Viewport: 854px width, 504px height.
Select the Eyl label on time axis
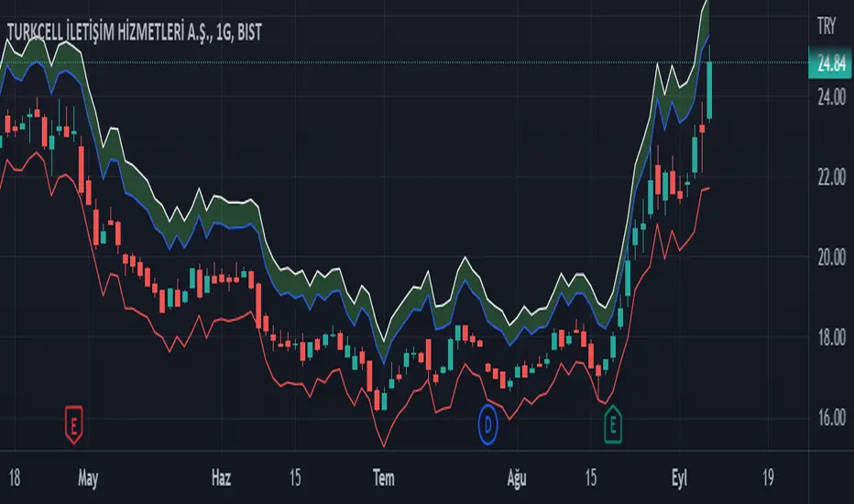click(x=679, y=478)
